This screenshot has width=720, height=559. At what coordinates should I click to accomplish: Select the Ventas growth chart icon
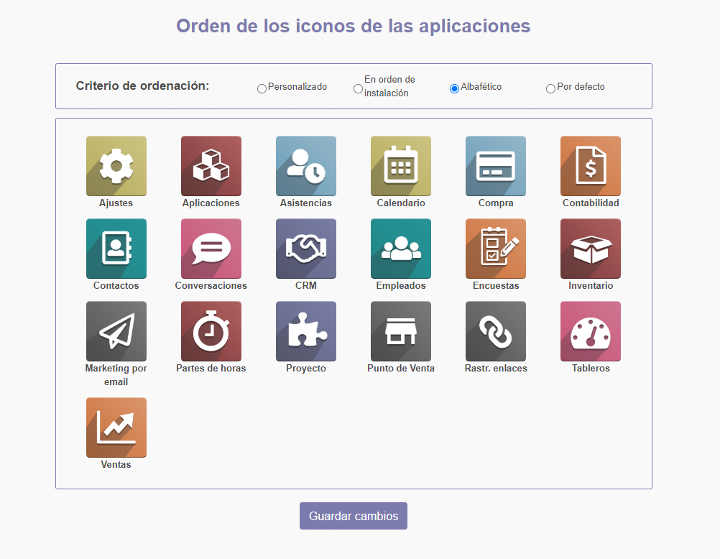click(x=116, y=428)
